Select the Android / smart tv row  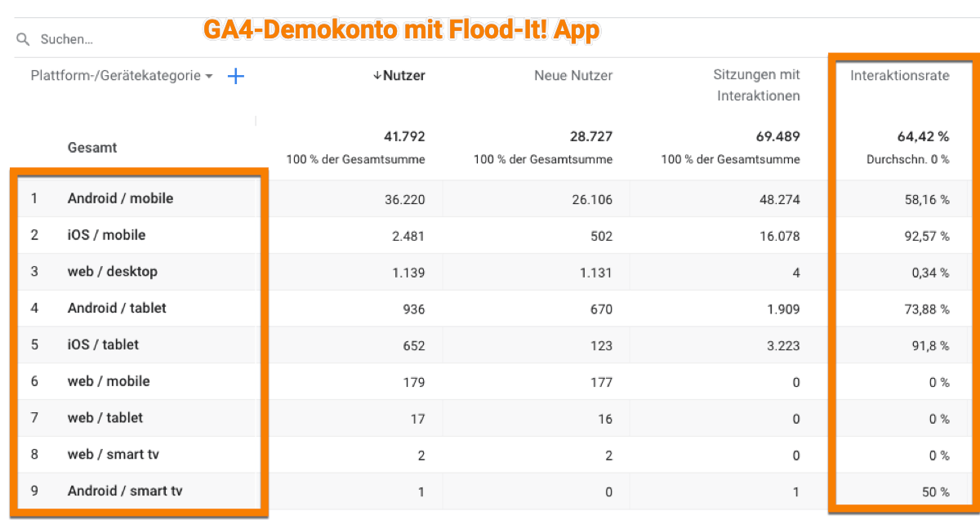124,491
